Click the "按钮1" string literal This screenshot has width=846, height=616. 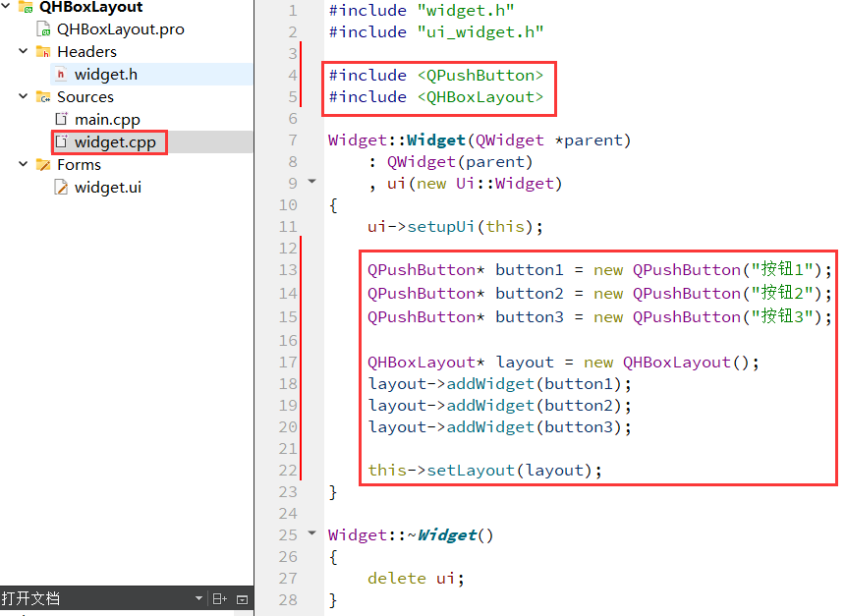click(x=782, y=269)
